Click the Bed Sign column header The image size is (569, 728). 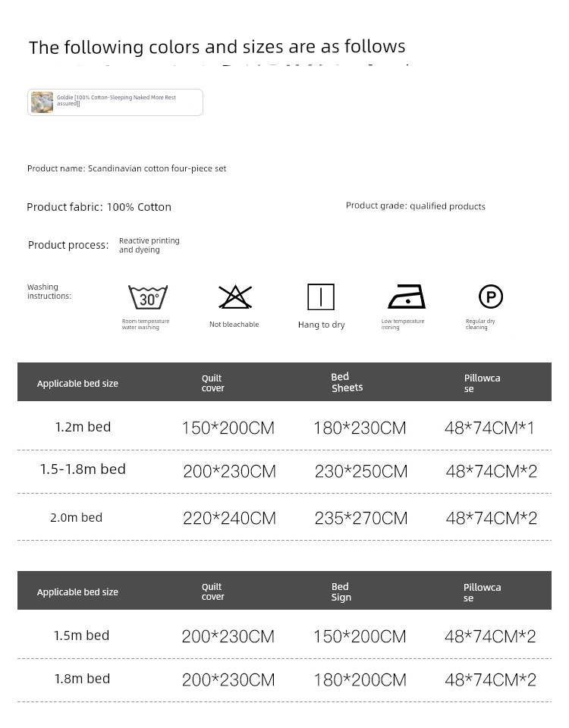(341, 591)
